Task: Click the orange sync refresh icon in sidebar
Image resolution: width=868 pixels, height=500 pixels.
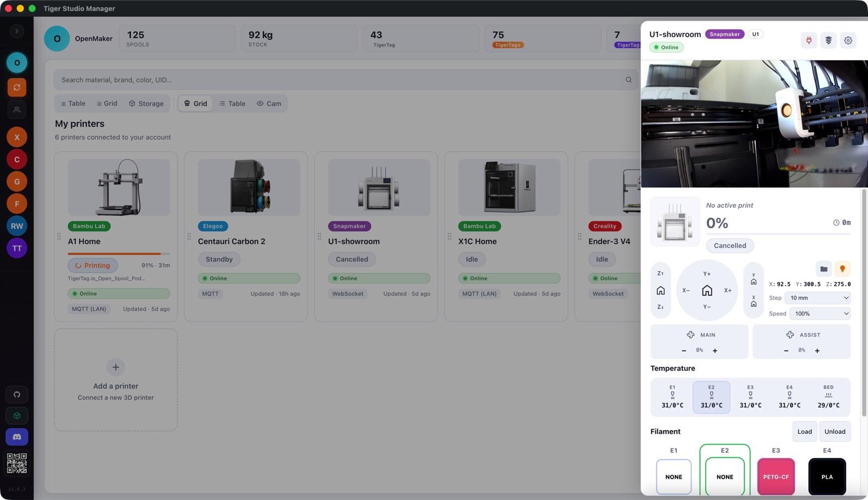Action: [17, 87]
